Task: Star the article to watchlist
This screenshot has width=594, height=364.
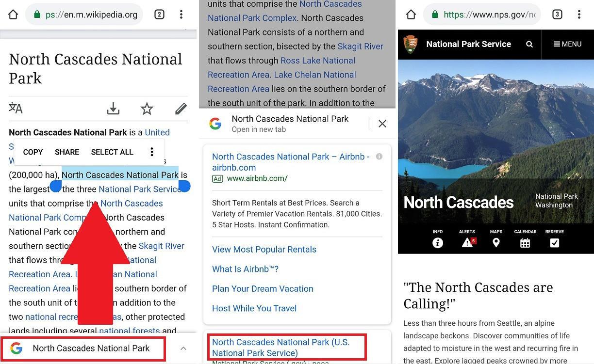Action: pos(147,109)
